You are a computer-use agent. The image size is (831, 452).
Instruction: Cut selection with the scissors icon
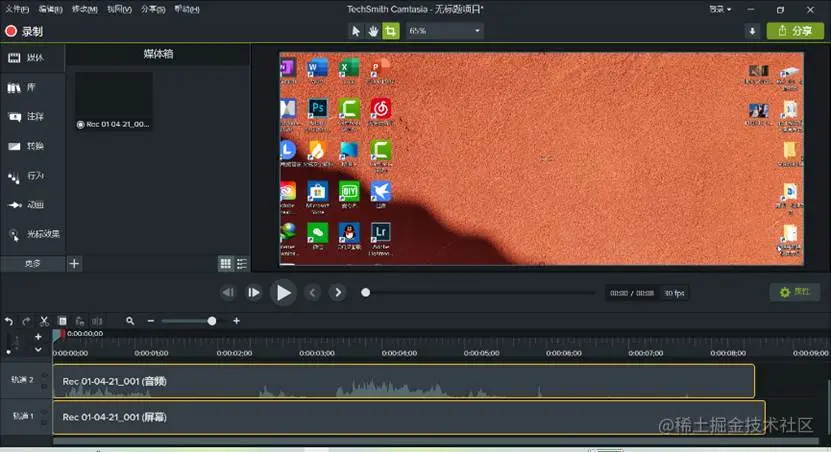pyautogui.click(x=45, y=321)
